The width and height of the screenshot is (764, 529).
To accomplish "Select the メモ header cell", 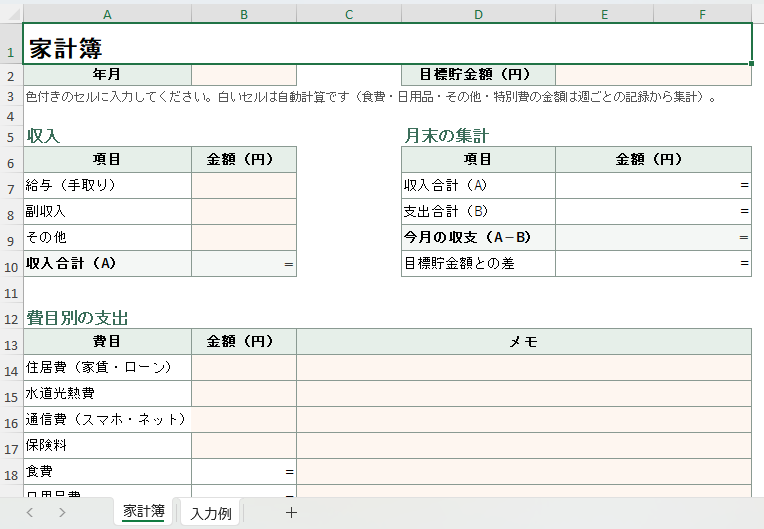I will coord(524,342).
